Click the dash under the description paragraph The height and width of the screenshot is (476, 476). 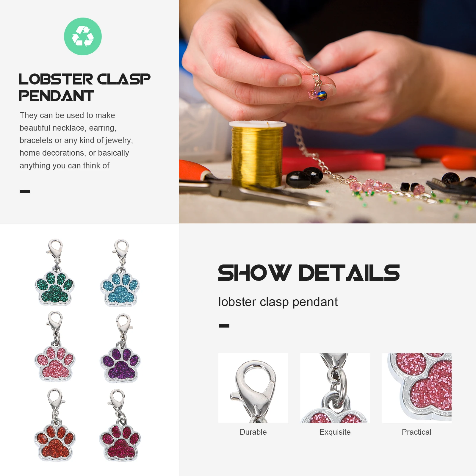pos(25,191)
